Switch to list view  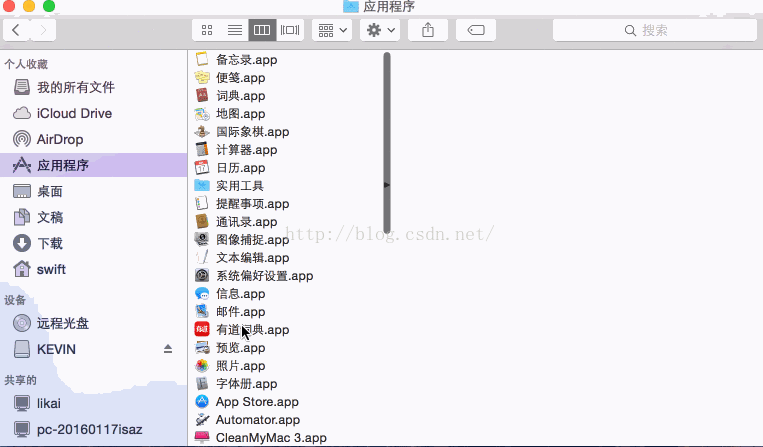[235, 30]
